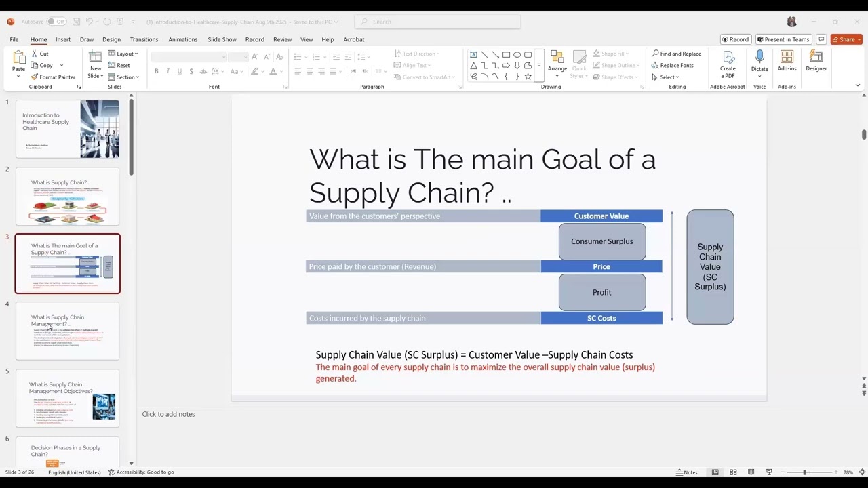Click Present in Teams

[x=783, y=39]
